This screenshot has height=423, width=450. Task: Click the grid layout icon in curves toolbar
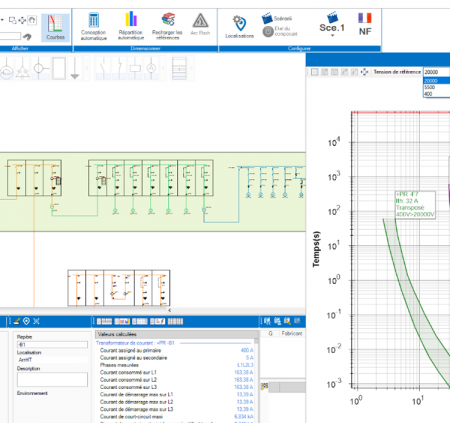(x=314, y=72)
